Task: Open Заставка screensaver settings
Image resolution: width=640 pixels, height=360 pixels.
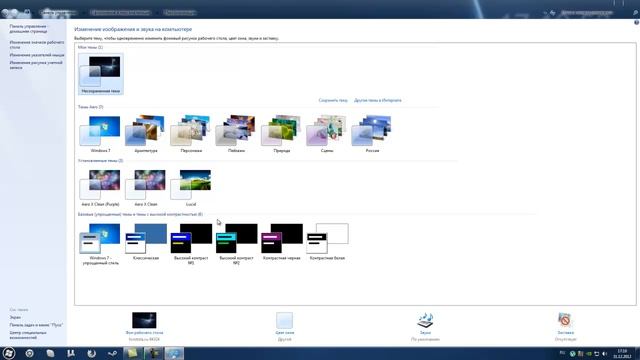Action: pyautogui.click(x=565, y=326)
